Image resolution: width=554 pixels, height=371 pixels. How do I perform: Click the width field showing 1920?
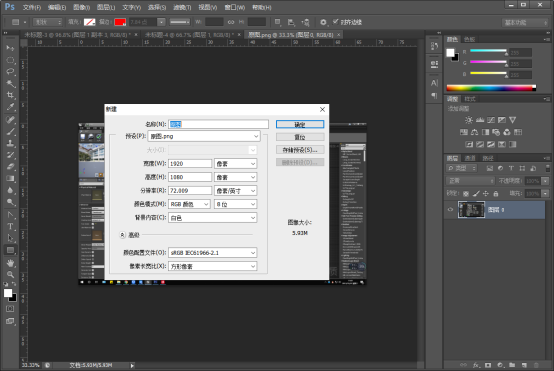tap(190, 164)
